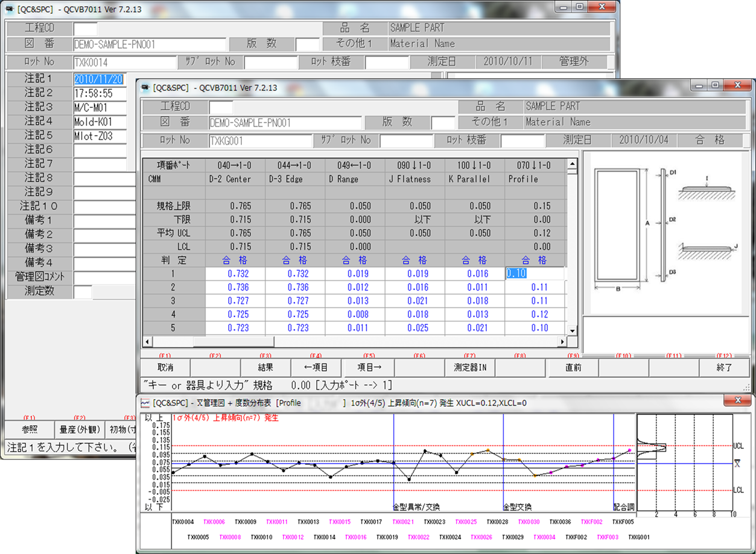Click the front QC&SPC window title icon
The image size is (756, 554).
click(145, 87)
